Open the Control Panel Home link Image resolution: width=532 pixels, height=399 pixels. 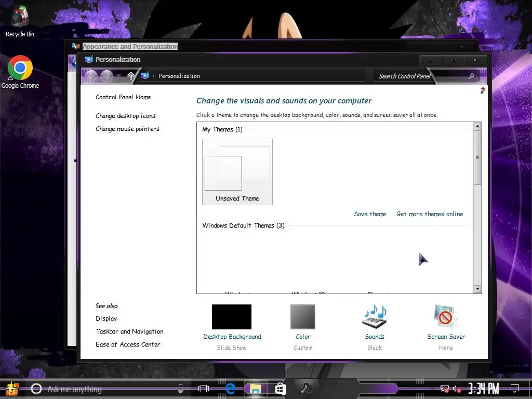click(123, 97)
